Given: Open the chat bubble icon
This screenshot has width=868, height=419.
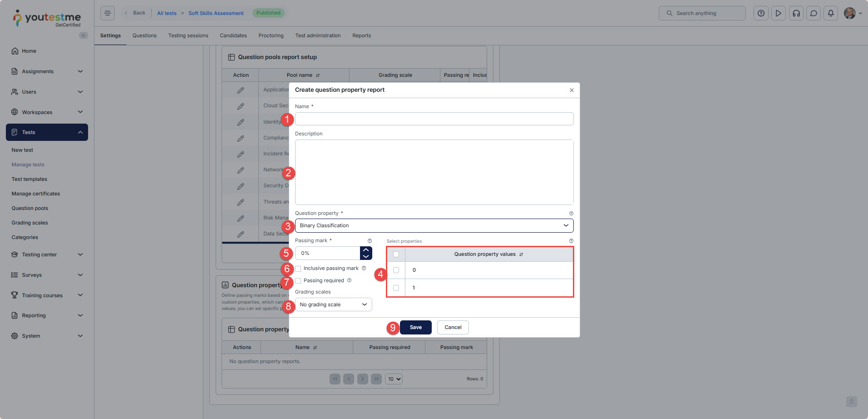Looking at the screenshot, I should point(813,13).
